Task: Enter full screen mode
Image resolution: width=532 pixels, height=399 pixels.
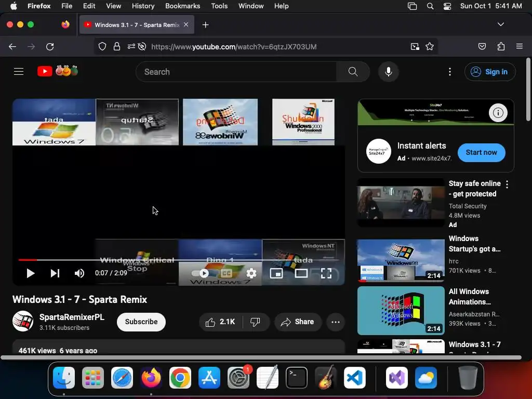Action: tap(326, 273)
